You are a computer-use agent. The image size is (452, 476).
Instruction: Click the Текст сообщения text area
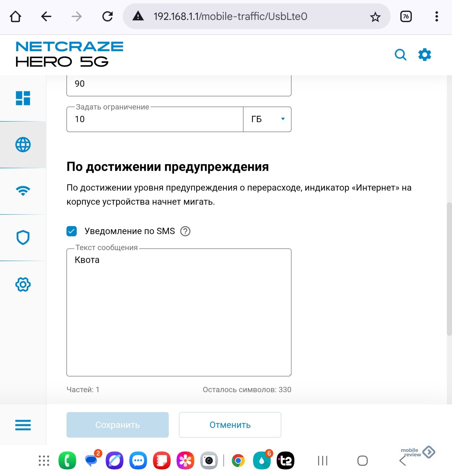pyautogui.click(x=179, y=312)
